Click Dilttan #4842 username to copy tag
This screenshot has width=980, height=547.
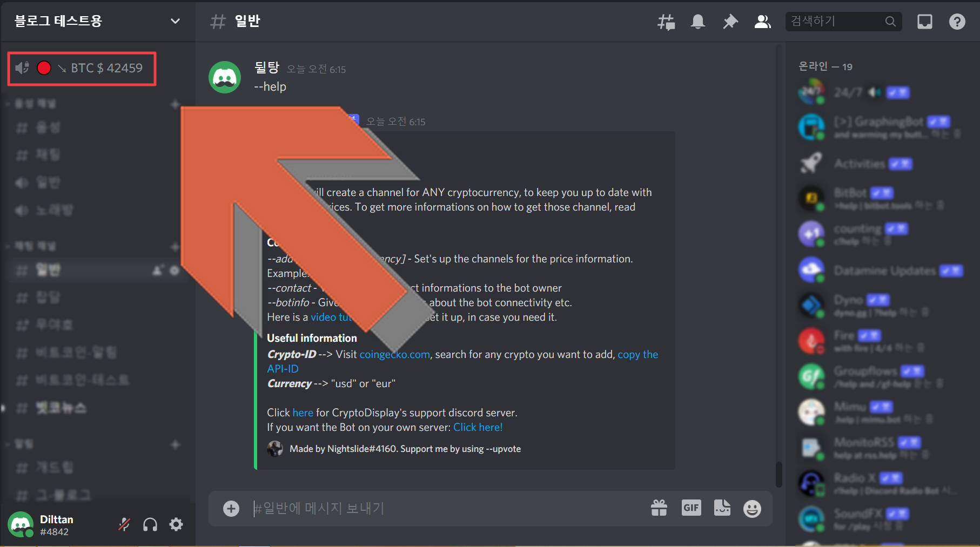point(56,525)
